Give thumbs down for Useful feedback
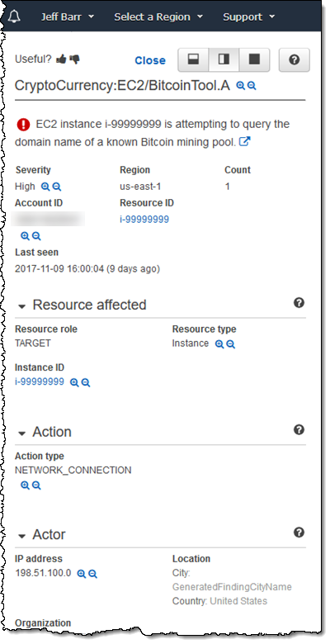The image size is (330, 644). [74, 59]
